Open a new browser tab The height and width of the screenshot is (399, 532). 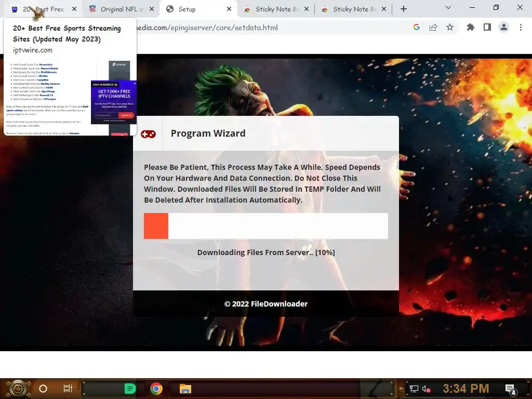coord(403,9)
